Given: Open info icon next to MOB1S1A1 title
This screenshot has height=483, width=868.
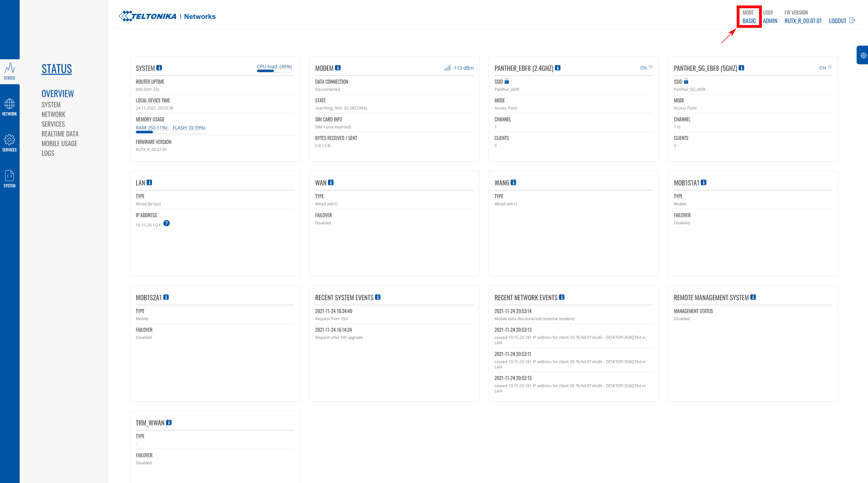Looking at the screenshot, I should 704,182.
